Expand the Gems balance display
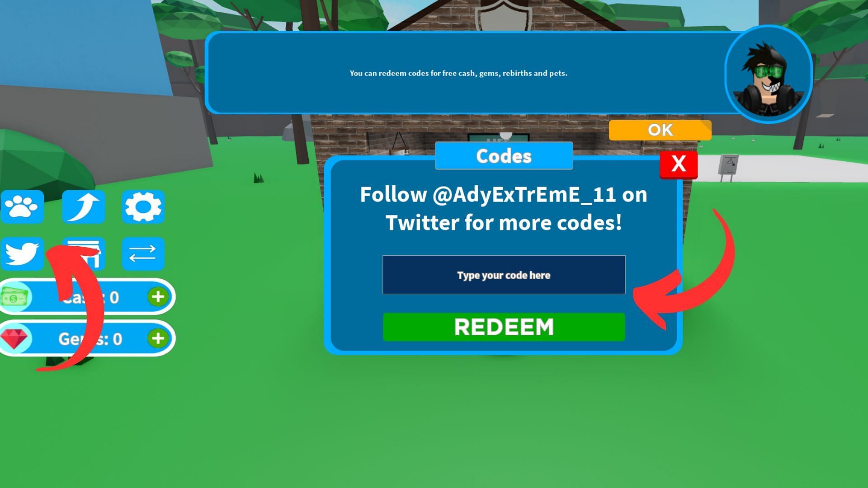This screenshot has height=488, width=868. pyautogui.click(x=157, y=338)
